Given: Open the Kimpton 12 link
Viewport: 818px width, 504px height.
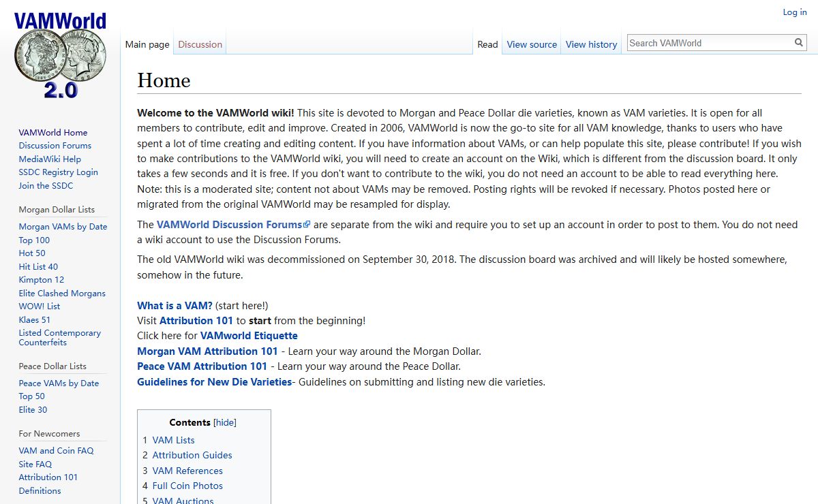Looking at the screenshot, I should click(x=42, y=279).
